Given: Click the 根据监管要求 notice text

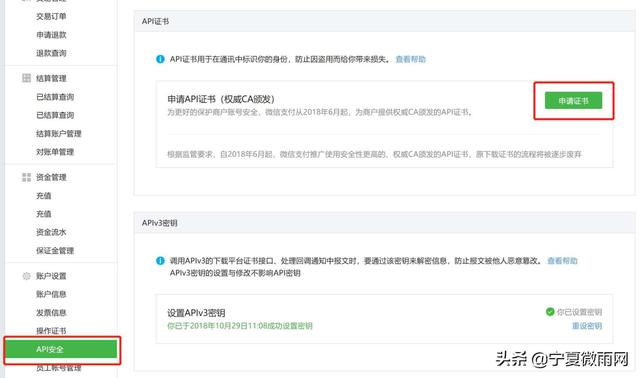Looking at the screenshot, I should 374,154.
